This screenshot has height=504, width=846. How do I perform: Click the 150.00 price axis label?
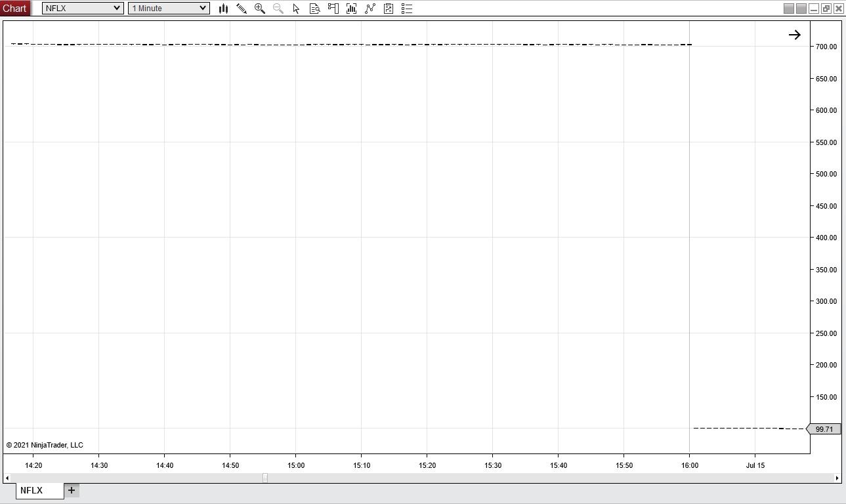[826, 397]
